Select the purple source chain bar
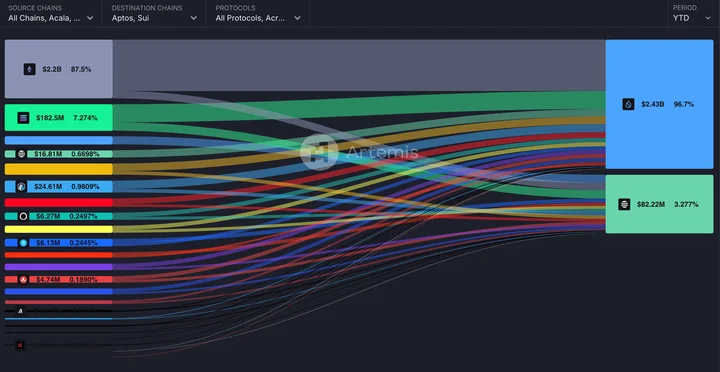The image size is (720, 372). (59, 267)
